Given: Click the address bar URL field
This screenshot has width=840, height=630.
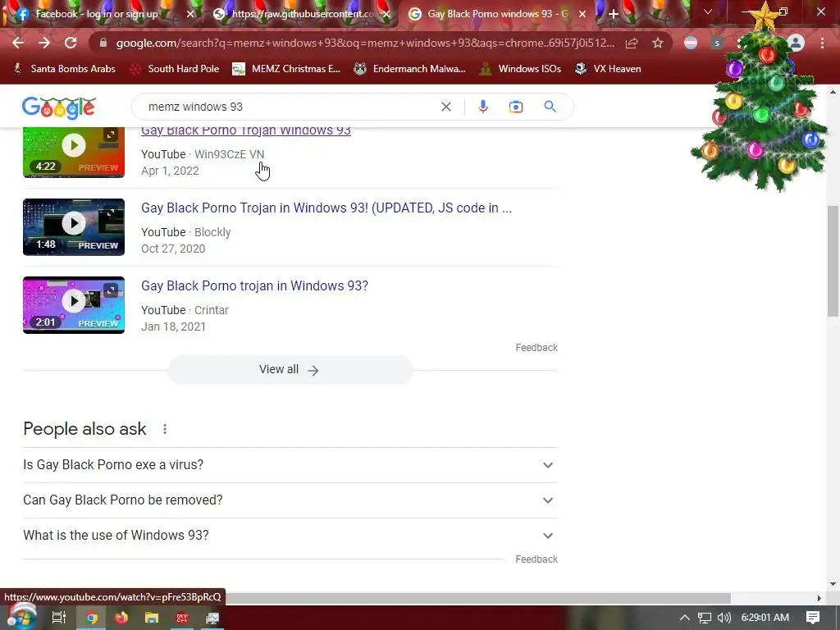Looking at the screenshot, I should coord(364,43).
